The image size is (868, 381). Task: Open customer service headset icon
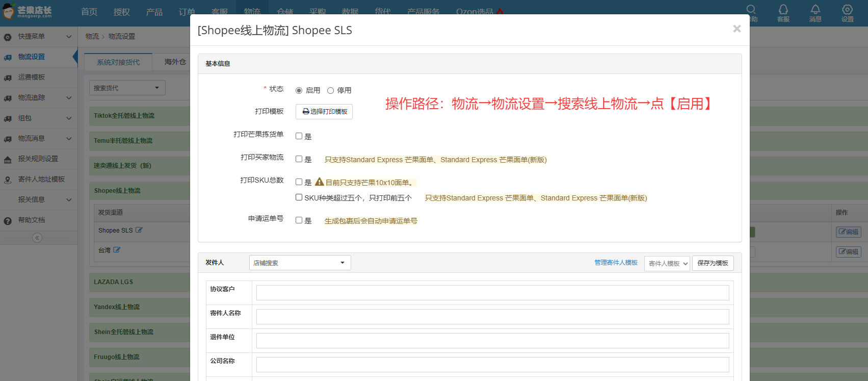pyautogui.click(x=783, y=9)
